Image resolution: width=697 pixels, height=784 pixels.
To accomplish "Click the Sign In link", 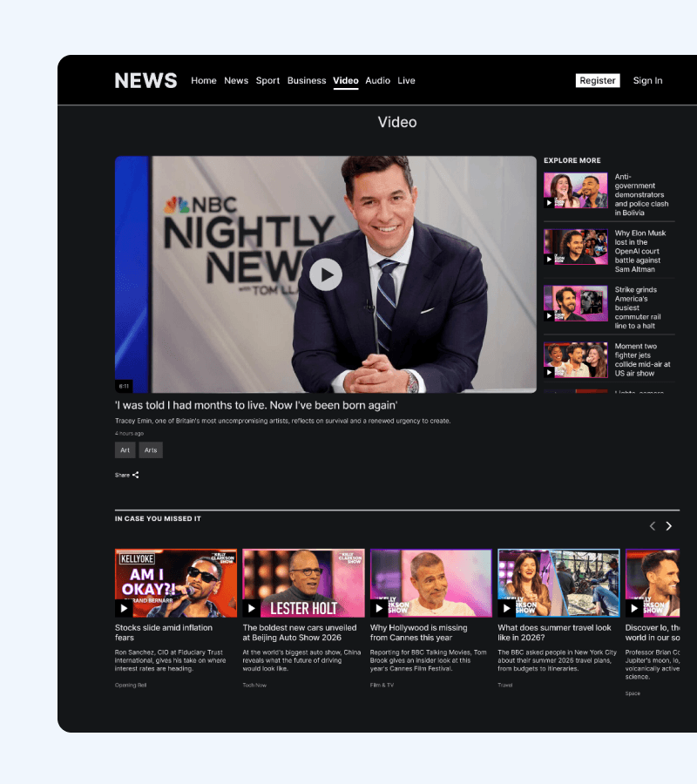I will coord(647,80).
